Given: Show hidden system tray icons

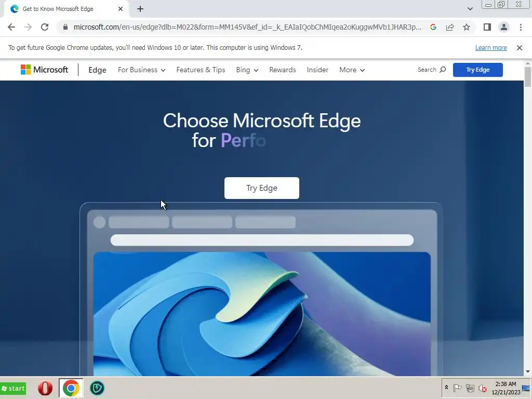Looking at the screenshot, I should pos(446,388).
